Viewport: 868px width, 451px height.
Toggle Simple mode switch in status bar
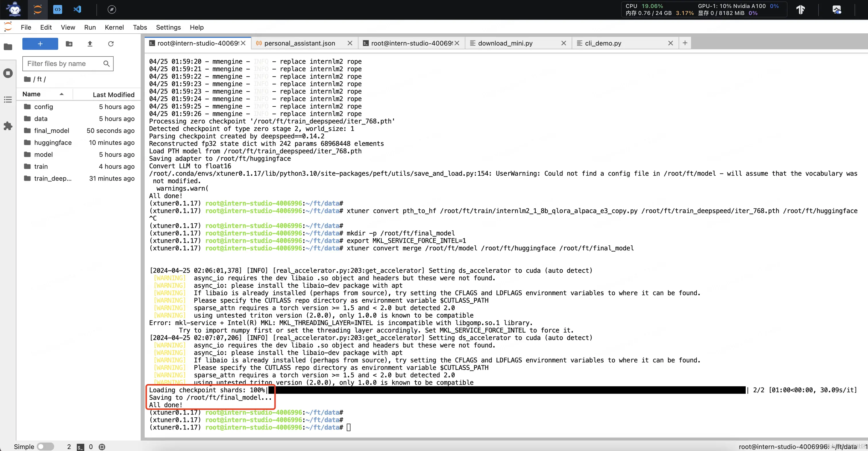[45, 446]
